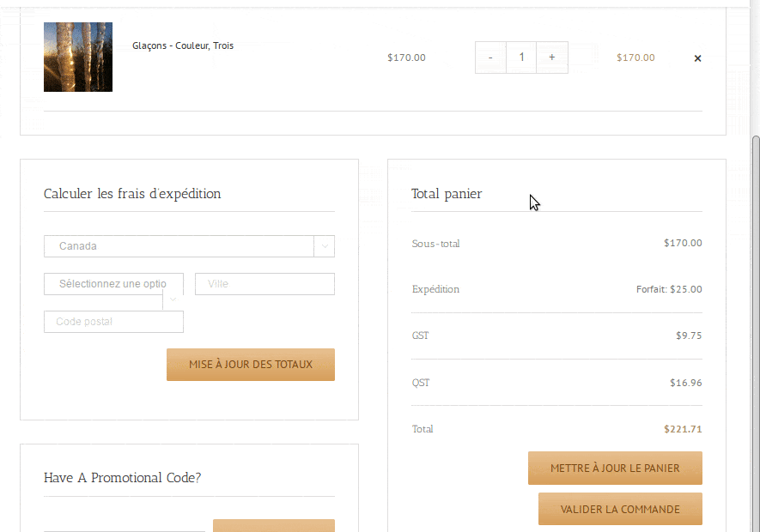The width and height of the screenshot is (760, 532).
Task: Open the Glaçons product thumbnail image
Action: click(78, 57)
